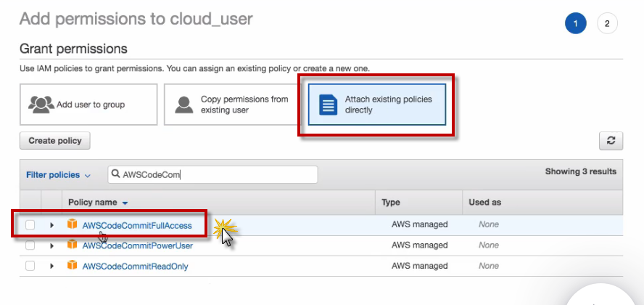The image size is (644, 305).
Task: Click the search magnifier icon in filter box
Action: point(115,174)
